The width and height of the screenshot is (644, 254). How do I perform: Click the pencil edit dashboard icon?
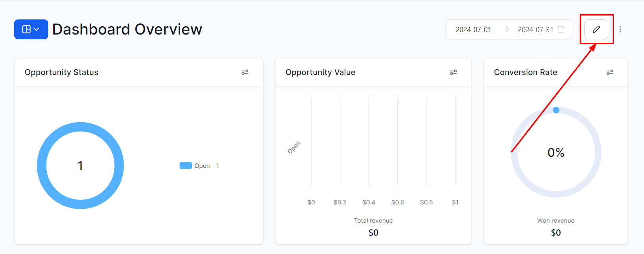(x=596, y=29)
